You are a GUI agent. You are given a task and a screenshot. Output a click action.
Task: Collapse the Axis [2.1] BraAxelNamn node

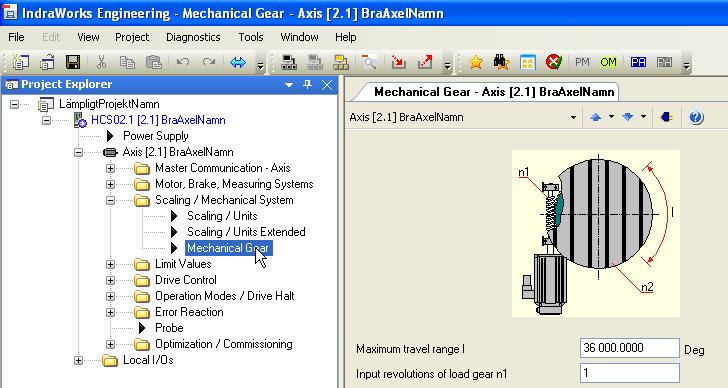click(x=78, y=152)
